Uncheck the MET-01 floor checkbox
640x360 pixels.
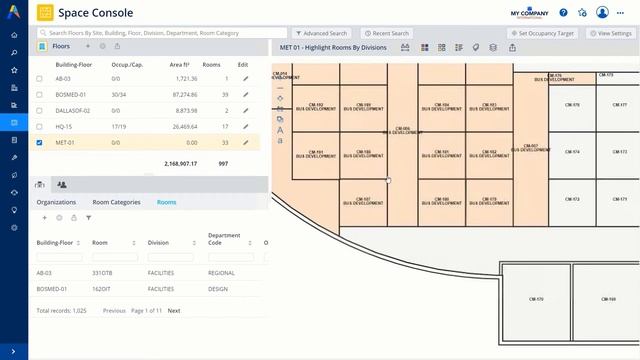(x=39, y=142)
